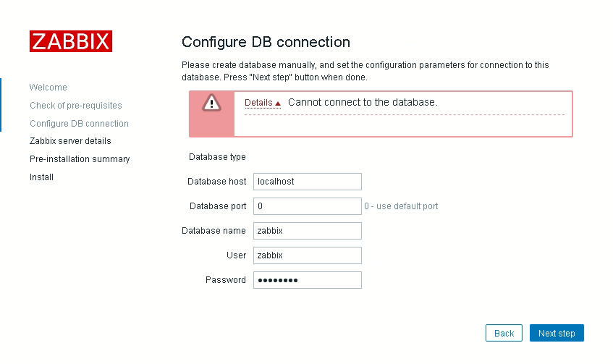Open Zabbix server details step

[x=70, y=141]
